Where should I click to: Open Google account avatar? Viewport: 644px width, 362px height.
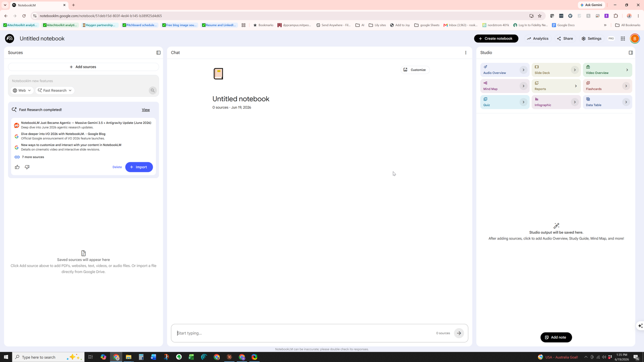[x=635, y=39]
